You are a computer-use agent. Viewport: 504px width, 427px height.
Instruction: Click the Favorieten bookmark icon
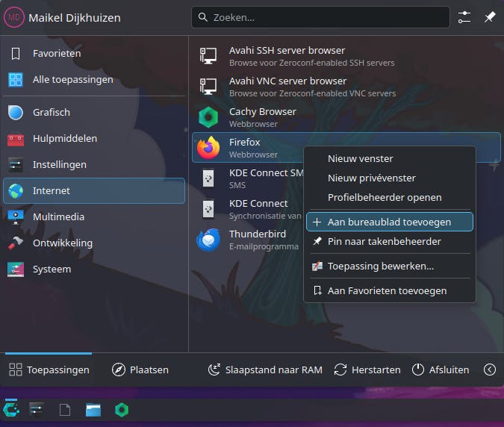click(x=16, y=53)
